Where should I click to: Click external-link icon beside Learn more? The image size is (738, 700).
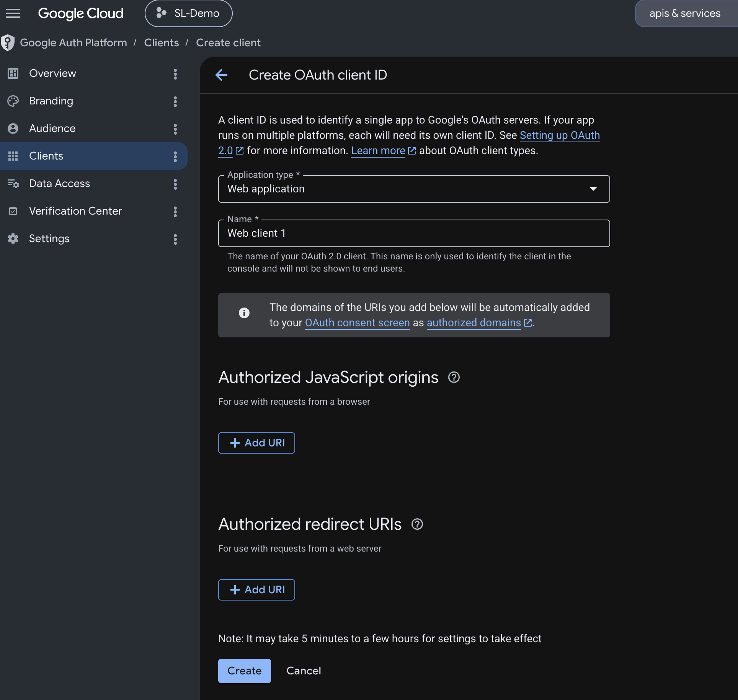412,151
